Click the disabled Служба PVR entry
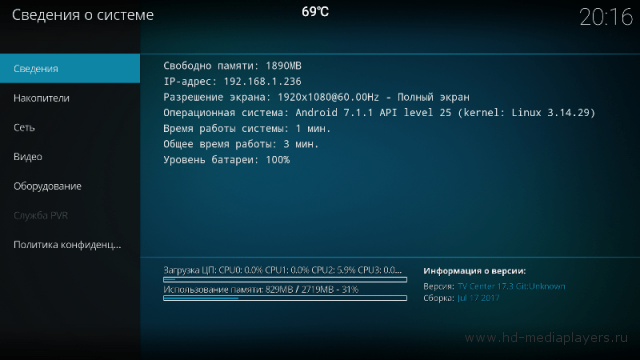640x360 pixels. pyautogui.click(x=70, y=216)
